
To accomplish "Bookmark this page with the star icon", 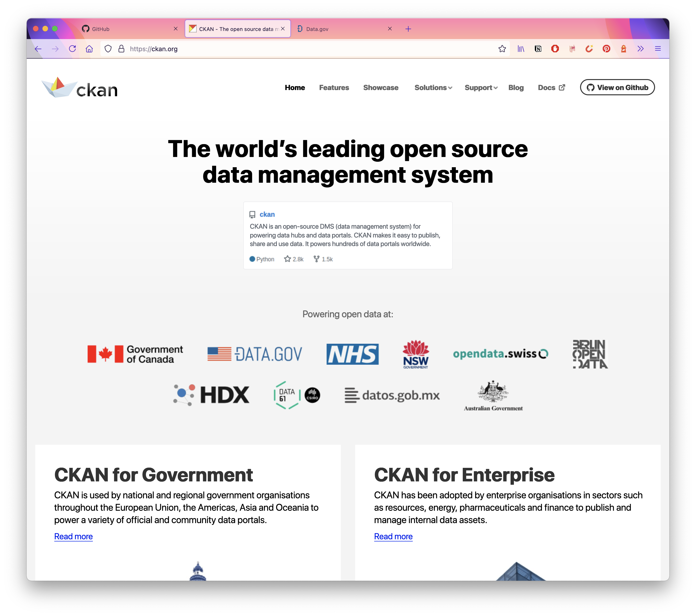I will tap(502, 49).
